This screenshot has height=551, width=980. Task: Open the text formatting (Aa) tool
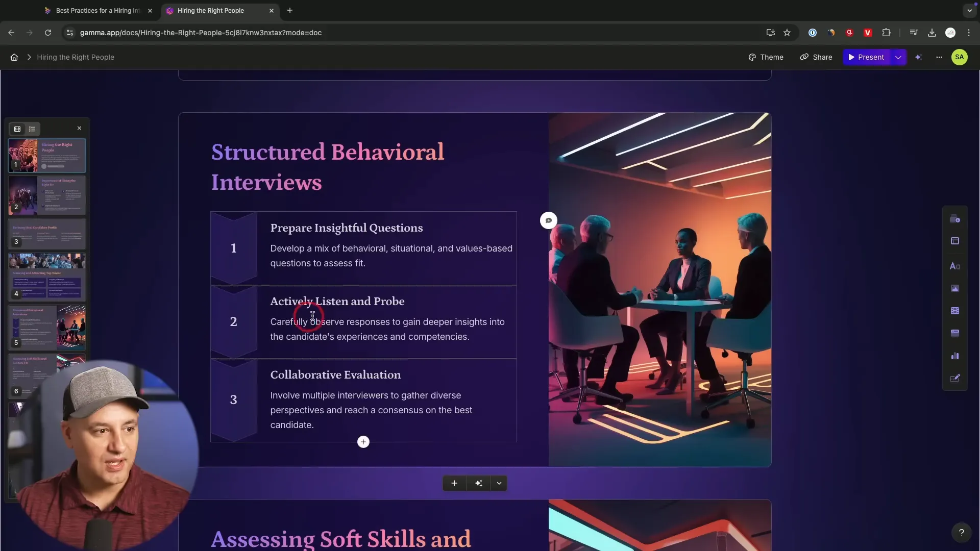(954, 266)
